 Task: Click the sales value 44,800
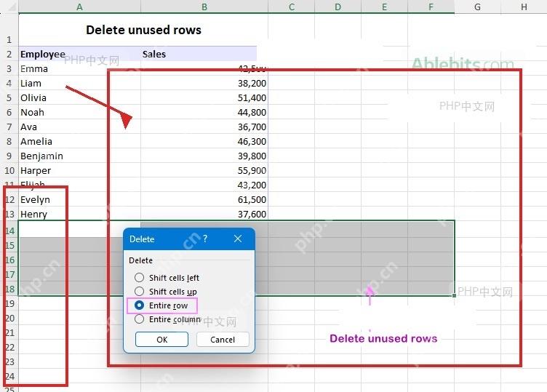coord(204,112)
